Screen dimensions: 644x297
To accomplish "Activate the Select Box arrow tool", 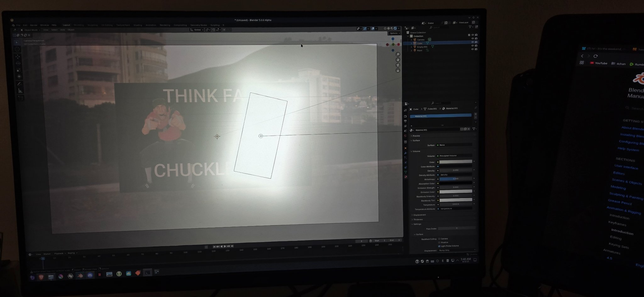I will pos(17,42).
